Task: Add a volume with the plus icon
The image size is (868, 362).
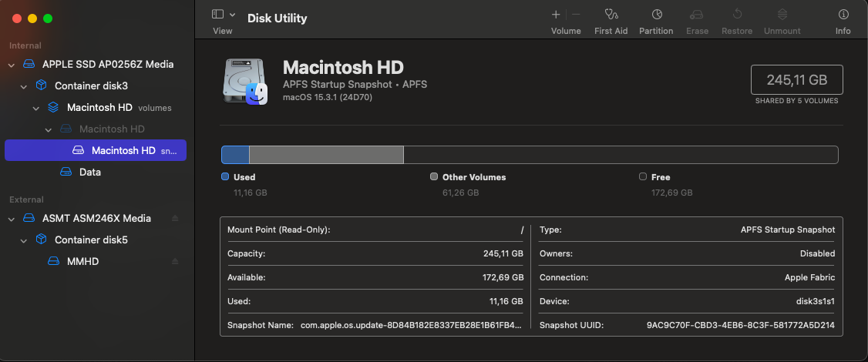Action: [556, 15]
